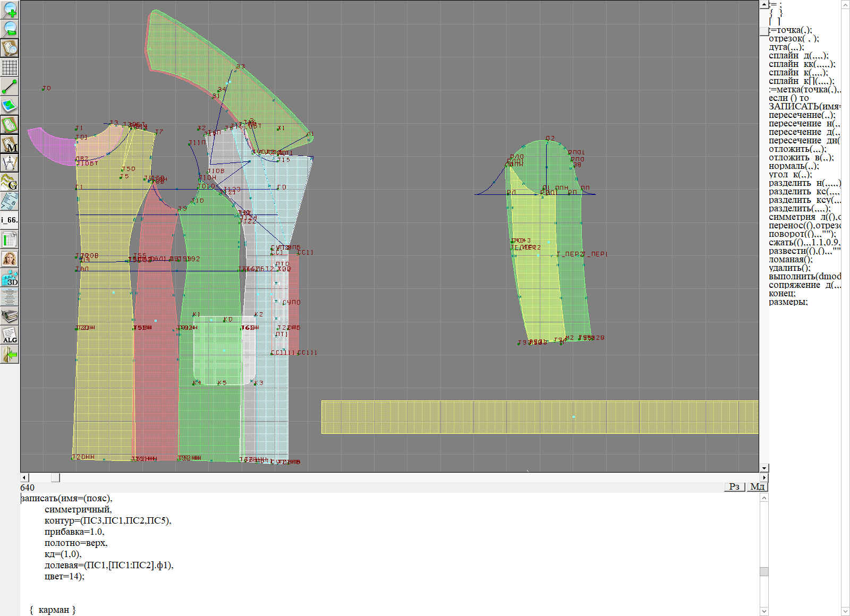
Task: Select 'удалить();' from operator list
Action: [789, 268]
